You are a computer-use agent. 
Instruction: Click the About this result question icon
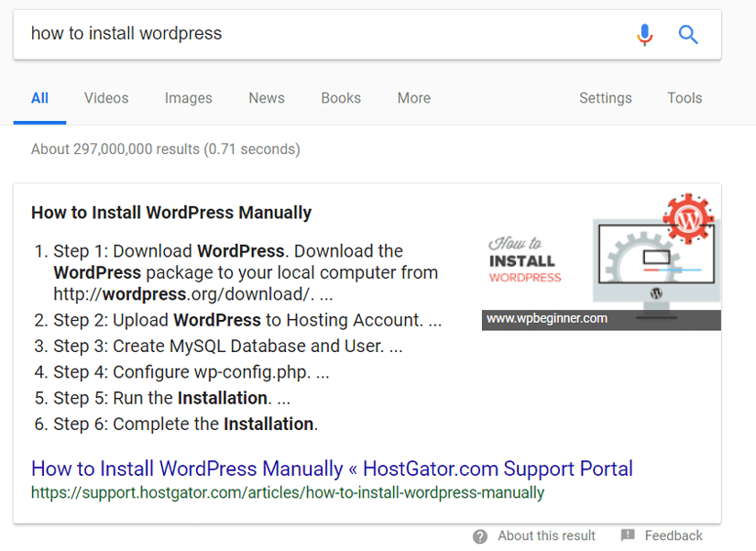click(x=480, y=536)
